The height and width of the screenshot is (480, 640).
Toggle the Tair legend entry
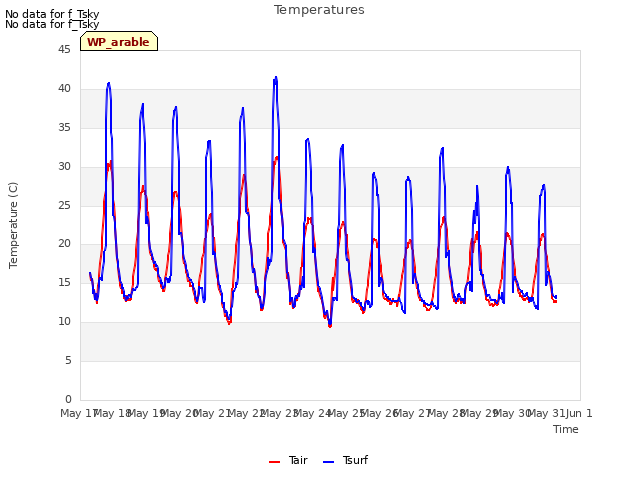tap(288, 460)
